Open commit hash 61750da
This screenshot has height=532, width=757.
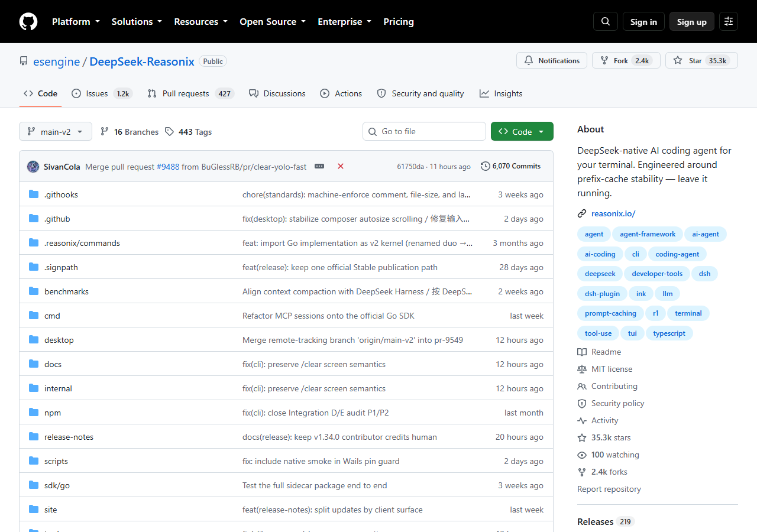tap(410, 167)
